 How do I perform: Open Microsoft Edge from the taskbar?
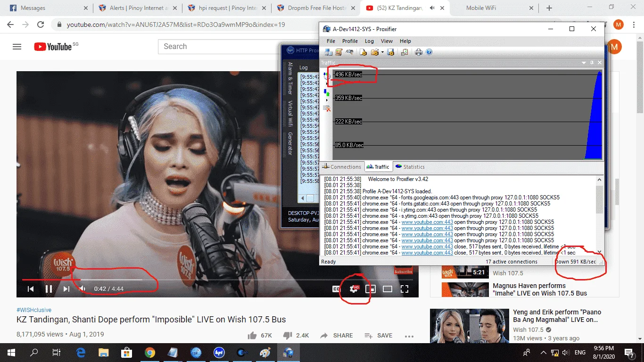pos(81,352)
